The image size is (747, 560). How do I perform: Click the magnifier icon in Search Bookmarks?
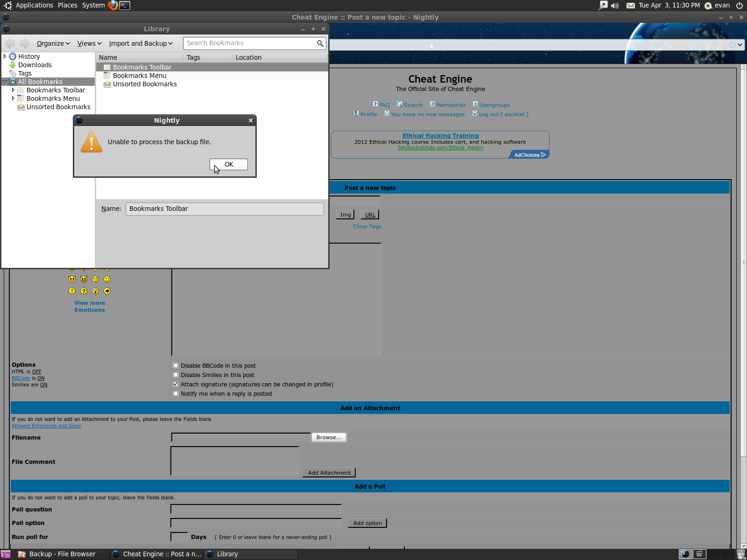coord(320,43)
